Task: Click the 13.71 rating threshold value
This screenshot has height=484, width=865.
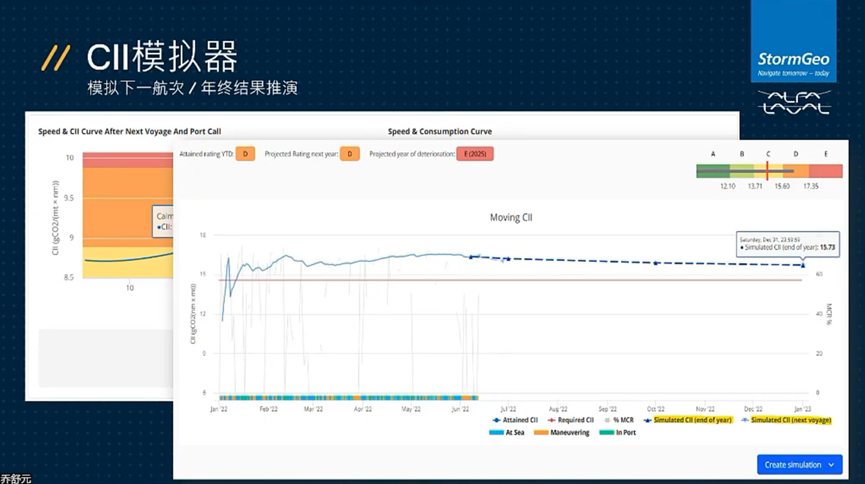Action: click(x=755, y=187)
